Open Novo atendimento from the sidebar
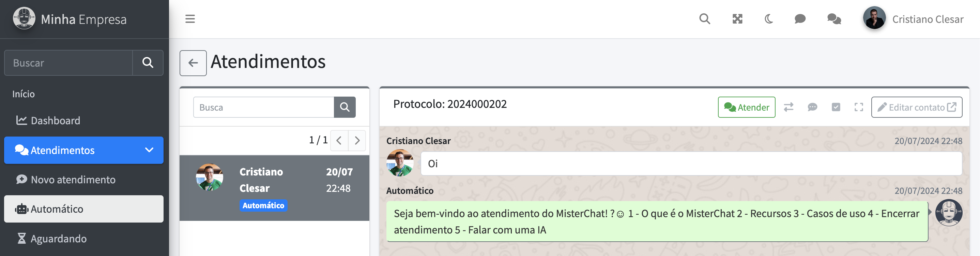 [73, 180]
